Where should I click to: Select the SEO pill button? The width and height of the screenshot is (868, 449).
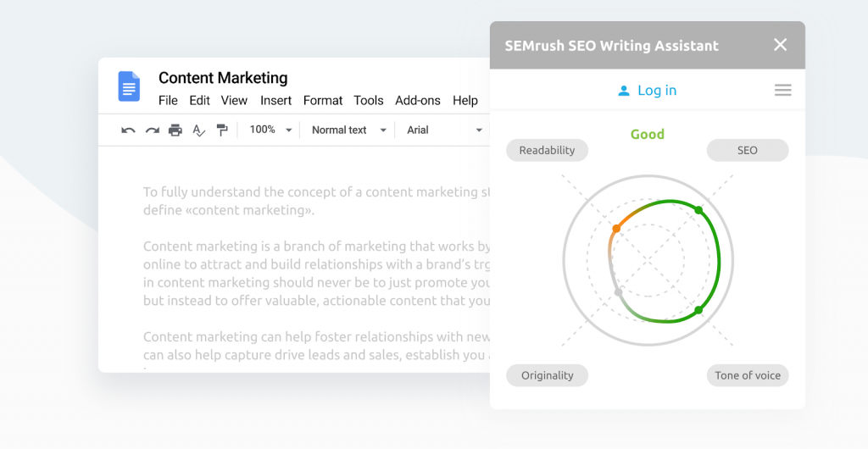747,150
